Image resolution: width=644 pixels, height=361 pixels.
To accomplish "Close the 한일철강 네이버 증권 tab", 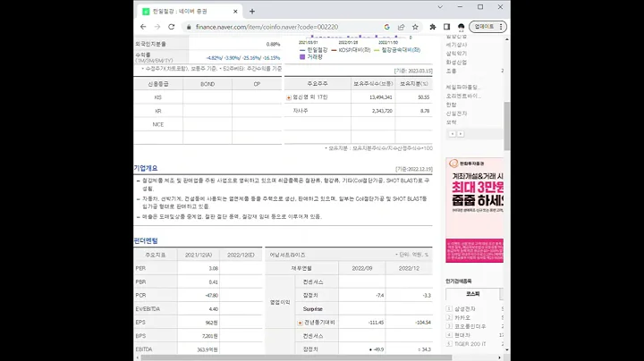I will 235,12.
